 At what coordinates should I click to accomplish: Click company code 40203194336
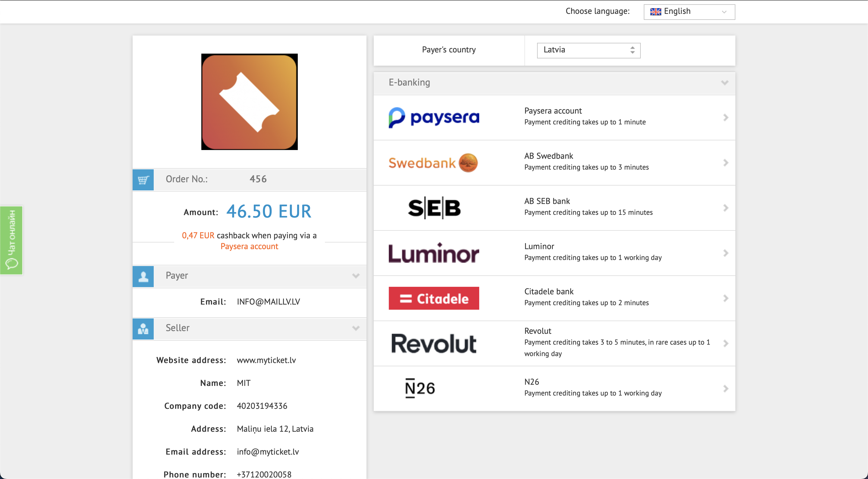click(262, 406)
